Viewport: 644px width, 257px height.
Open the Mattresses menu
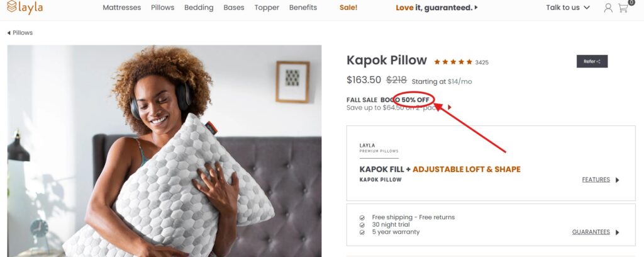tap(122, 8)
